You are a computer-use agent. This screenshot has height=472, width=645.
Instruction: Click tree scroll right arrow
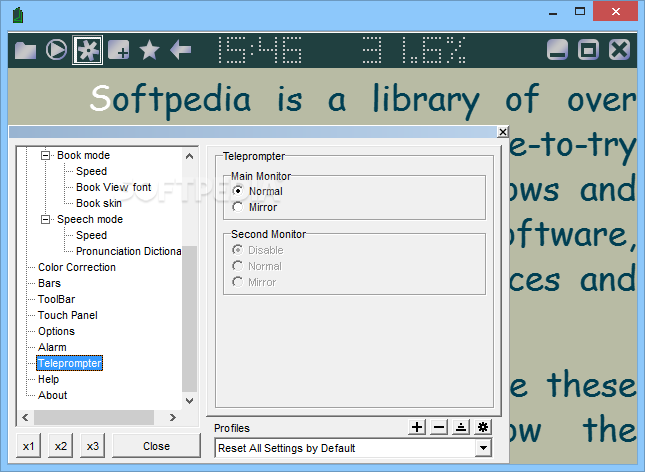[173, 417]
